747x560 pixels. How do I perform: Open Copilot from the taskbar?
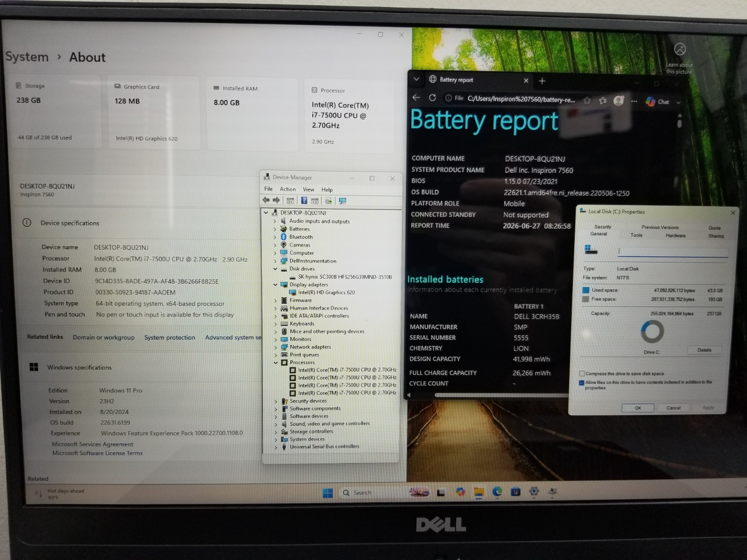pyautogui.click(x=461, y=492)
